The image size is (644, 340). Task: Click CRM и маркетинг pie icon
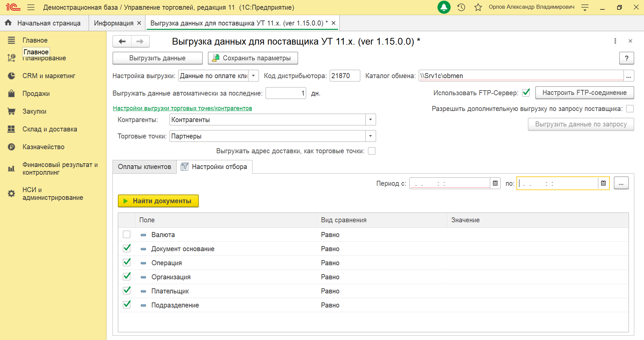tap(11, 76)
